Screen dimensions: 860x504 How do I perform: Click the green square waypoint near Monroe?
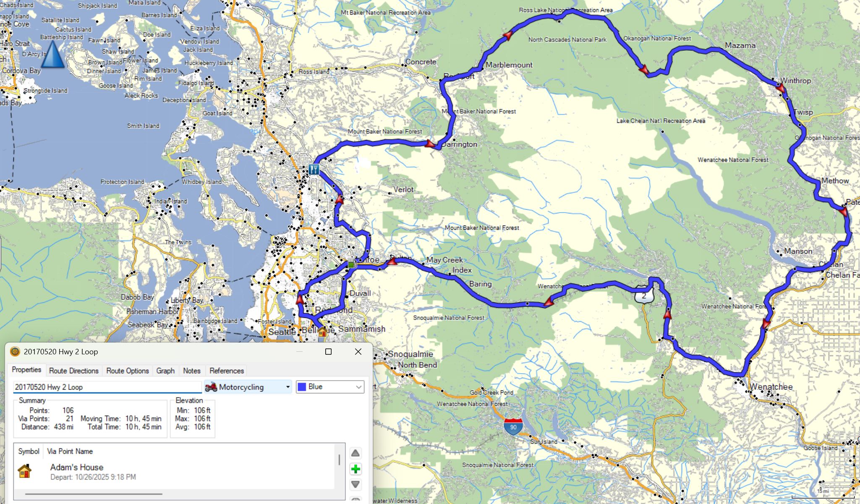(x=351, y=264)
